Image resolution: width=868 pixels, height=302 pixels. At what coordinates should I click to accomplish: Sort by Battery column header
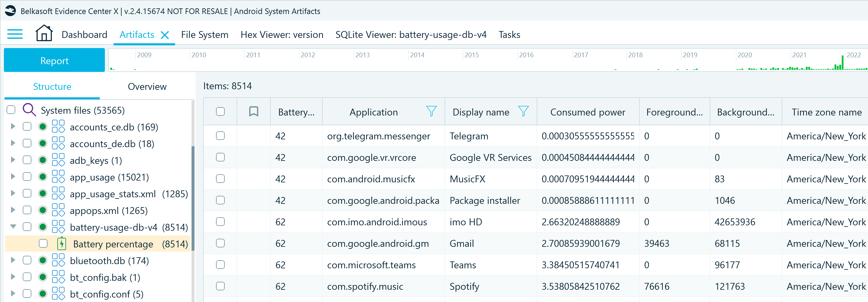(x=296, y=112)
